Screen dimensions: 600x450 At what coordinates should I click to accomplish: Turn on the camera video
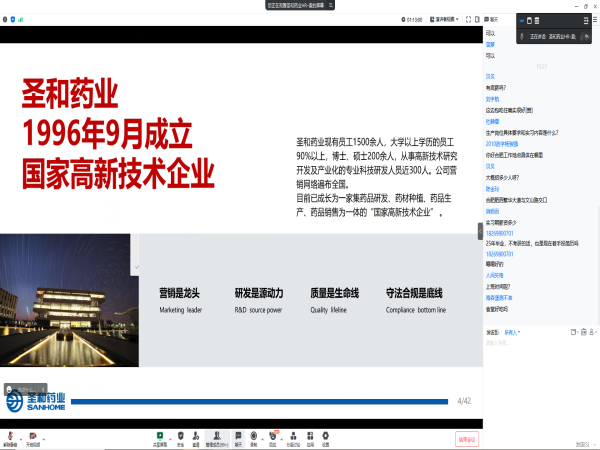point(33,439)
